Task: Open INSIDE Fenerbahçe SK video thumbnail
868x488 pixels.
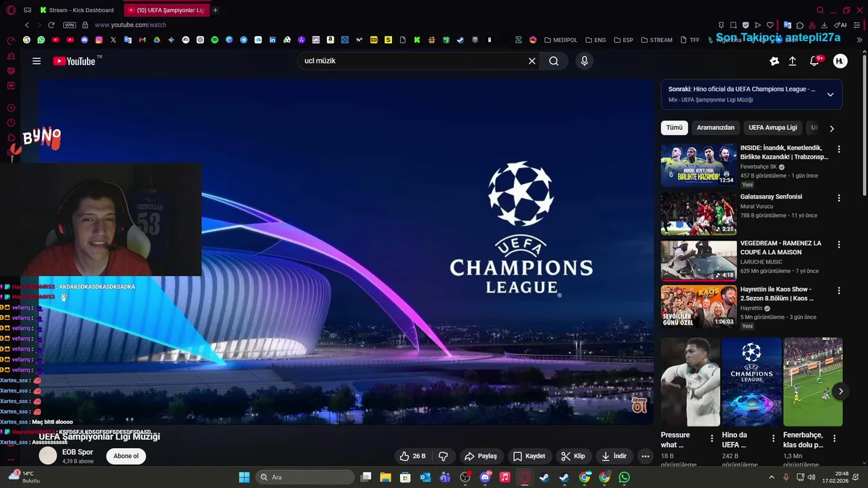Action: (x=698, y=165)
